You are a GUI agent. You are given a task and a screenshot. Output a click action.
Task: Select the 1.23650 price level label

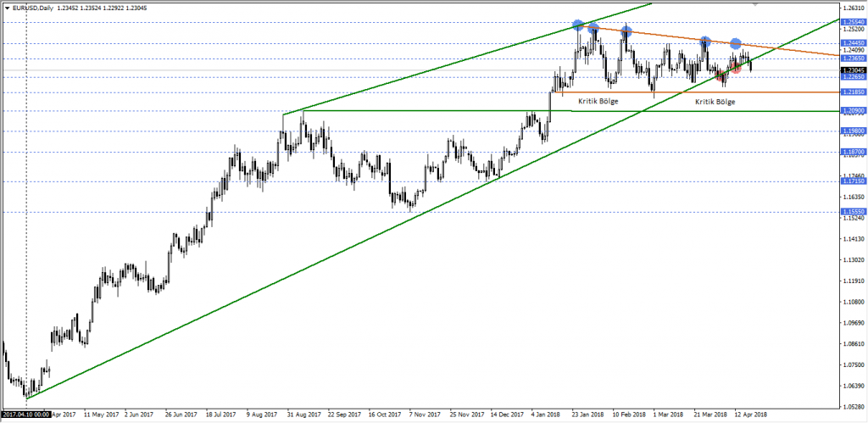point(853,58)
